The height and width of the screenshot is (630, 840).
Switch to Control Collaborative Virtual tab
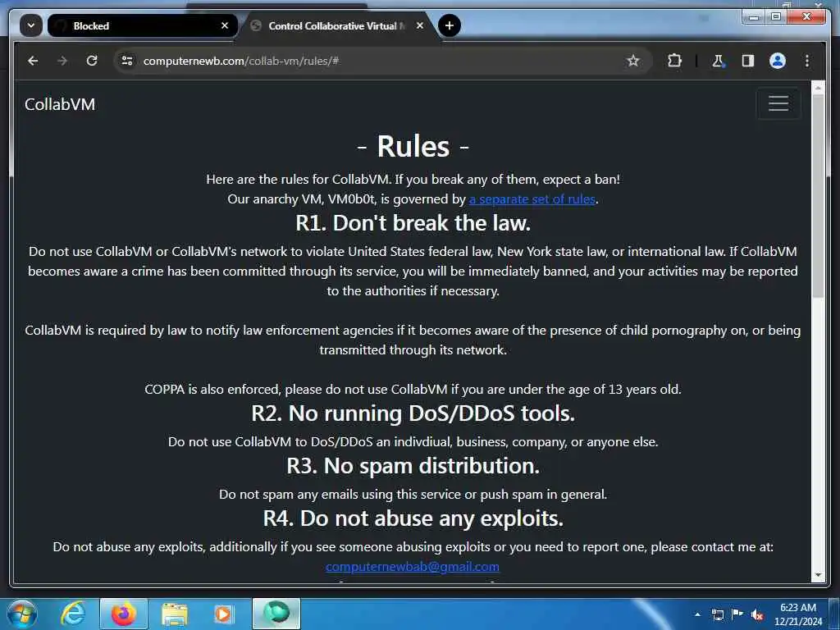pyautogui.click(x=337, y=25)
